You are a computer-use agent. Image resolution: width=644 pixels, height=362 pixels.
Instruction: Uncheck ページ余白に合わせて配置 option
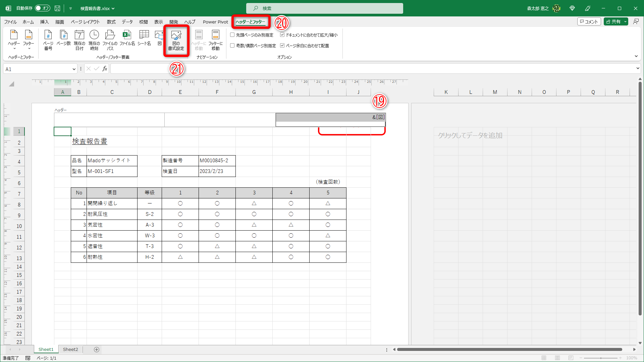pyautogui.click(x=282, y=46)
